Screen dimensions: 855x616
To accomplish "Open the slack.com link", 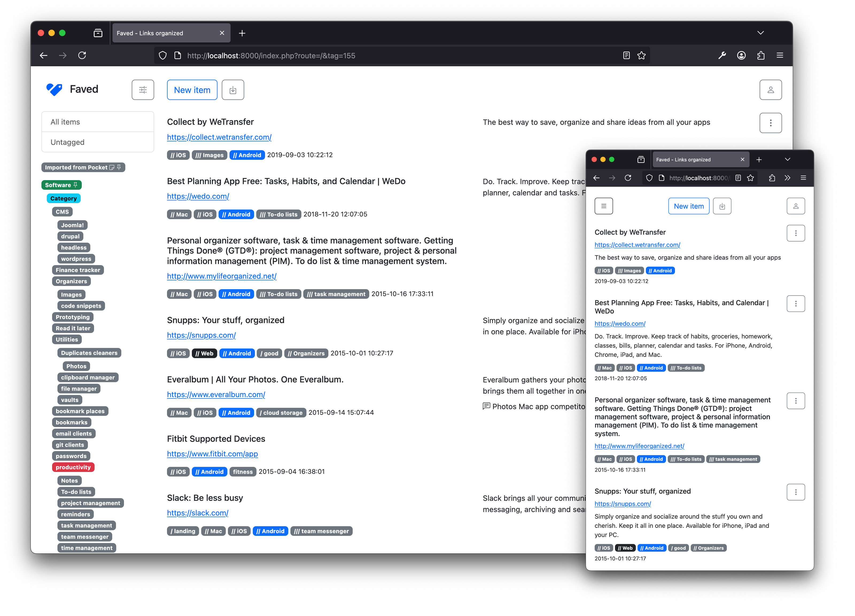I will coord(197,513).
